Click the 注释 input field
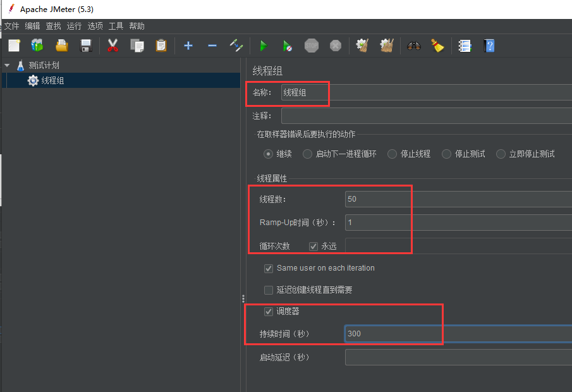Screen dimensions: 572x392 click(427, 116)
